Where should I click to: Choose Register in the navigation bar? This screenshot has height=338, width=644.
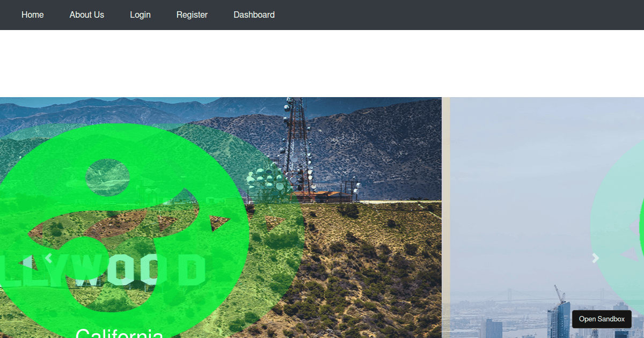(x=192, y=14)
